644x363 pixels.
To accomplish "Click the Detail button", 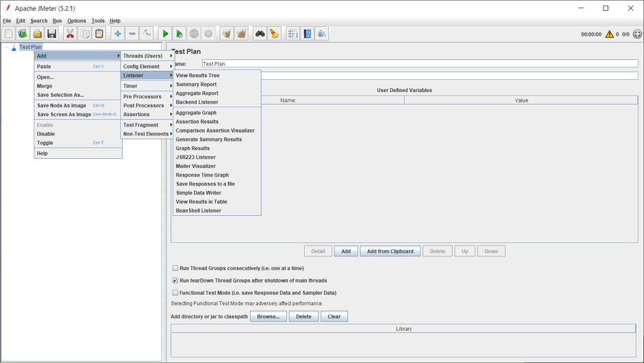I will pyautogui.click(x=318, y=252).
